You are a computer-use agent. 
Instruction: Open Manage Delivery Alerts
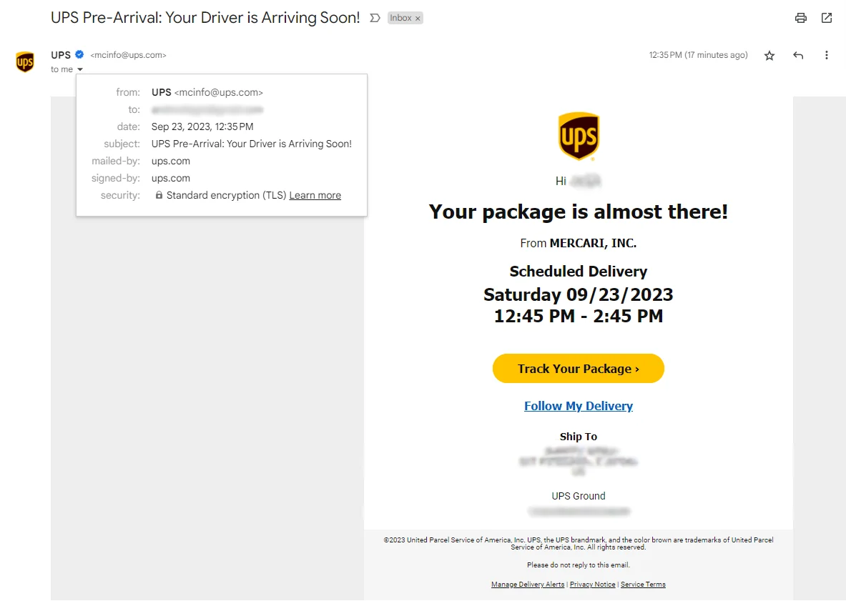tap(527, 584)
